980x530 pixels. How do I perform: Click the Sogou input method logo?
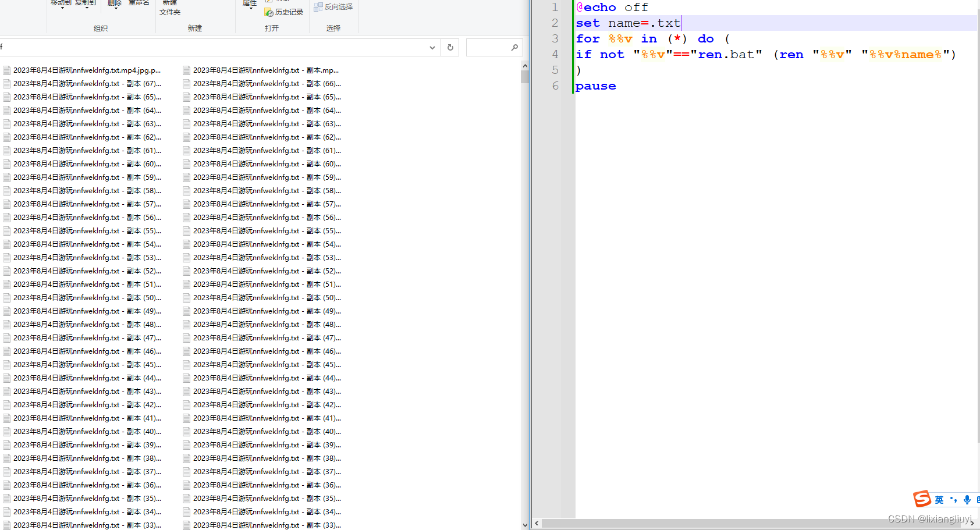[922, 499]
